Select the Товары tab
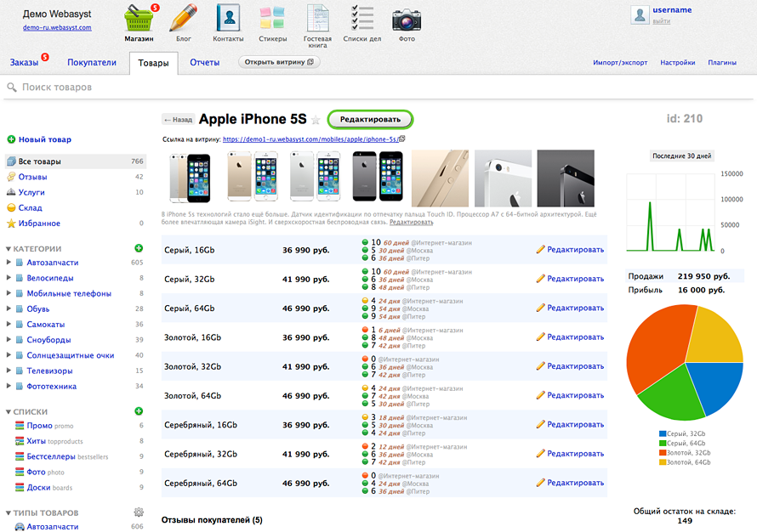 (x=153, y=63)
